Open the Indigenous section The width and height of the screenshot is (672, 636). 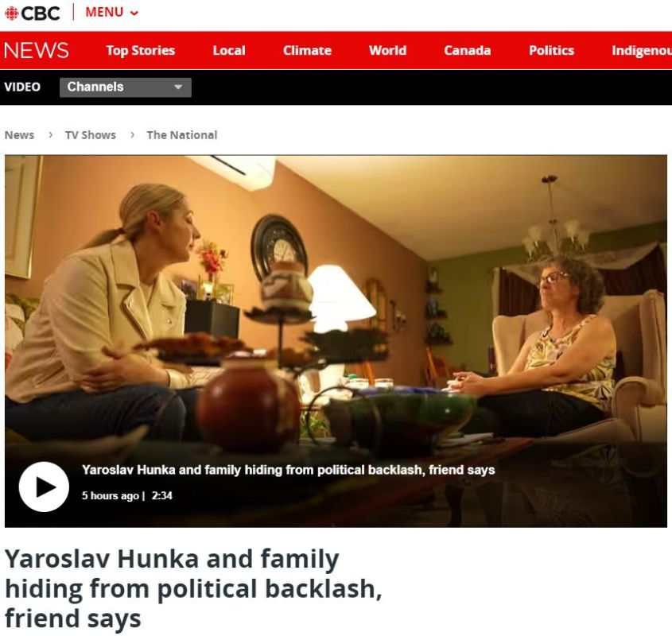coord(642,50)
